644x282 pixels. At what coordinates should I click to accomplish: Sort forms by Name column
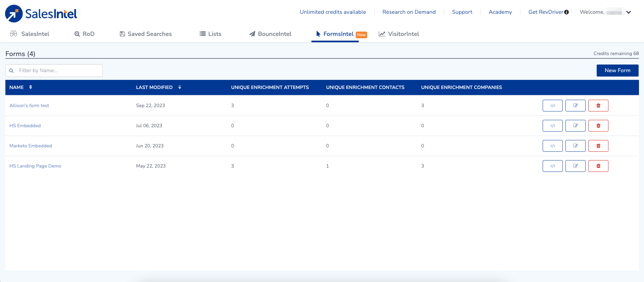31,87
